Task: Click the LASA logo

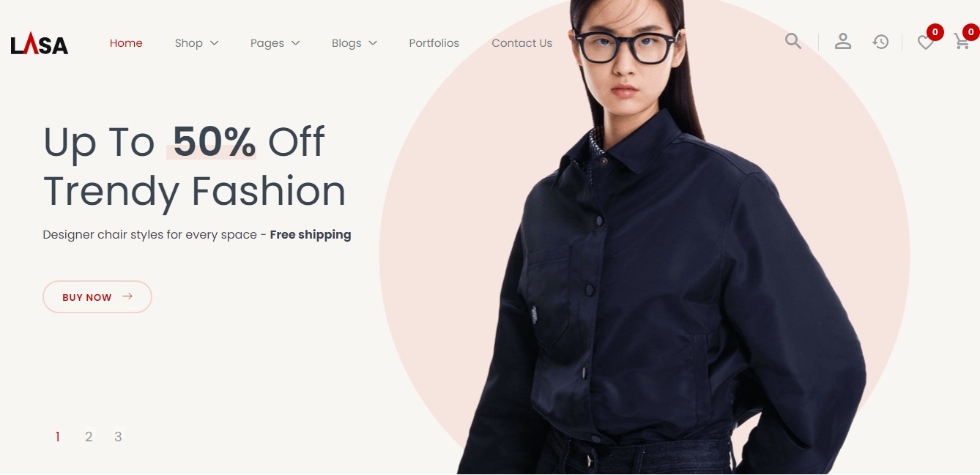Action: point(40,45)
